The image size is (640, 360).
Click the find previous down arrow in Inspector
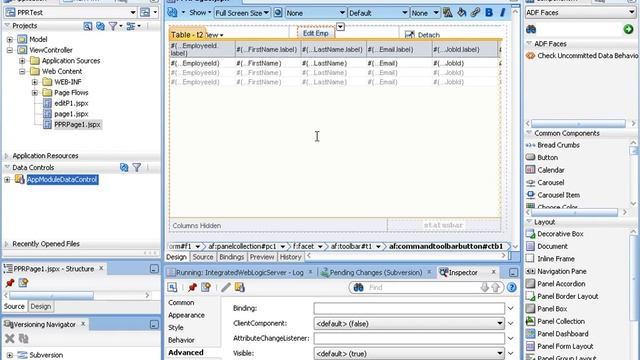click(484, 287)
